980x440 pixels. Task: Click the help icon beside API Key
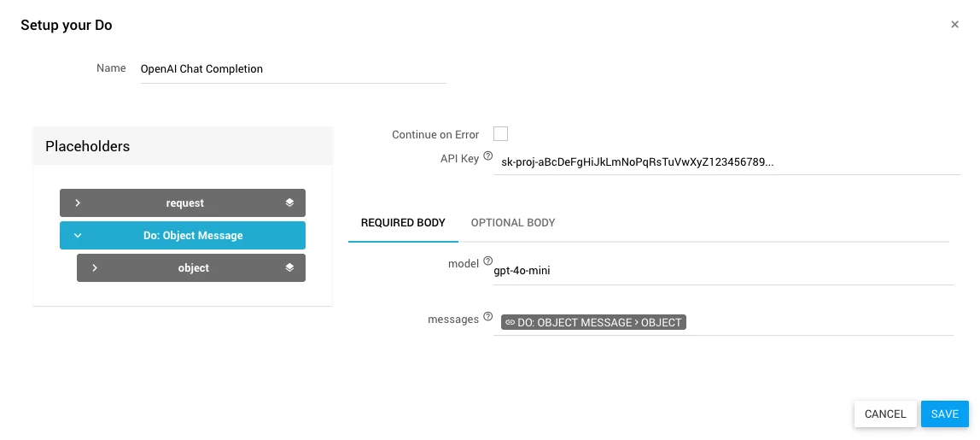click(488, 156)
